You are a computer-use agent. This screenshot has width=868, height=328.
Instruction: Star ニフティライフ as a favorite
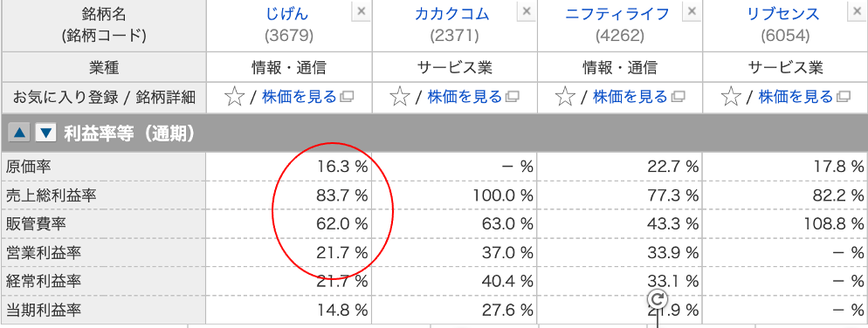(565, 98)
